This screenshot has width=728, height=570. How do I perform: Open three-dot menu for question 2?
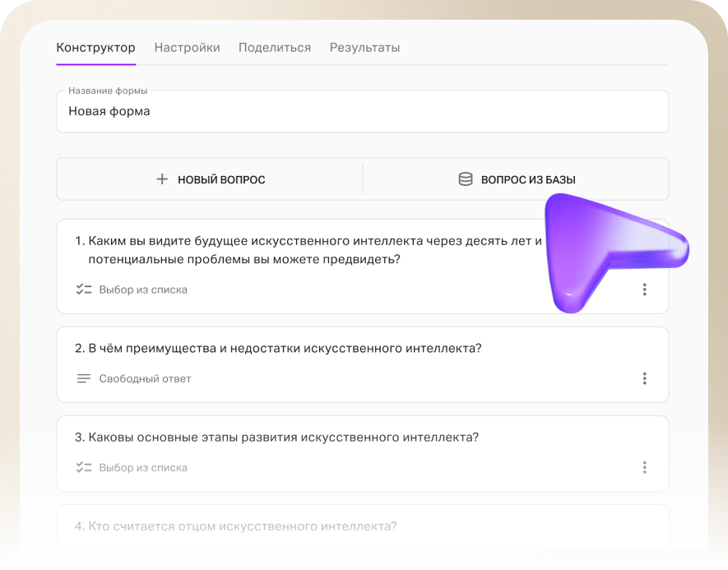click(x=644, y=378)
